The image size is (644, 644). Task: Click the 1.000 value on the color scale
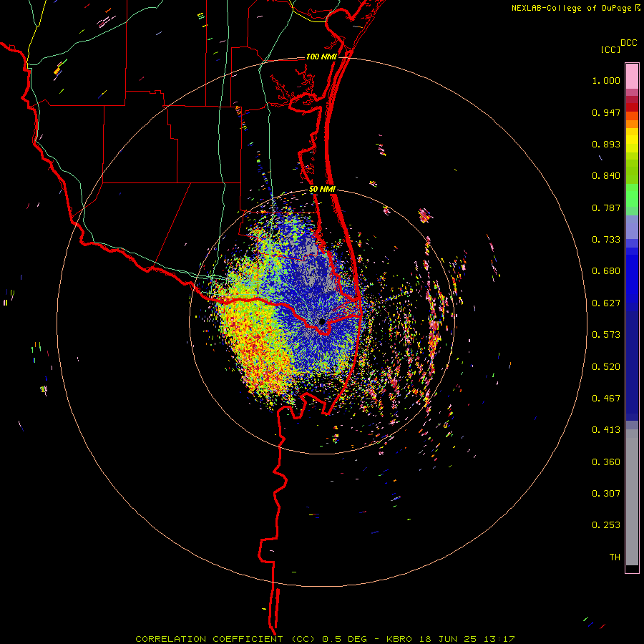pos(606,80)
